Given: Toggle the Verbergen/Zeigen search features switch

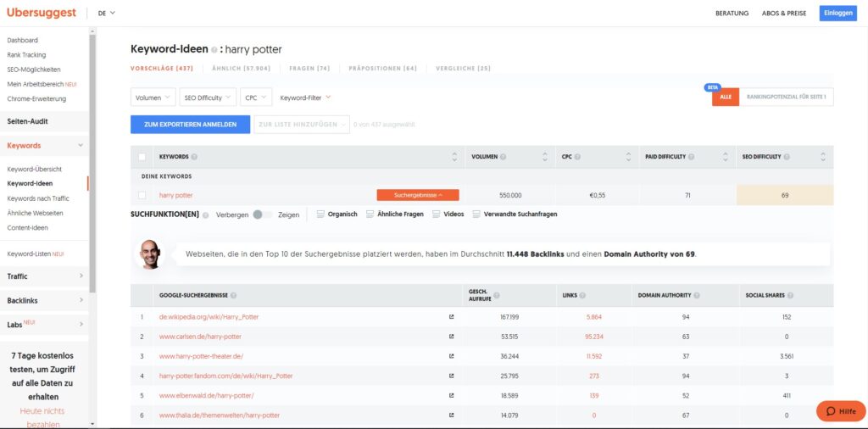Looking at the screenshot, I should pos(263,214).
